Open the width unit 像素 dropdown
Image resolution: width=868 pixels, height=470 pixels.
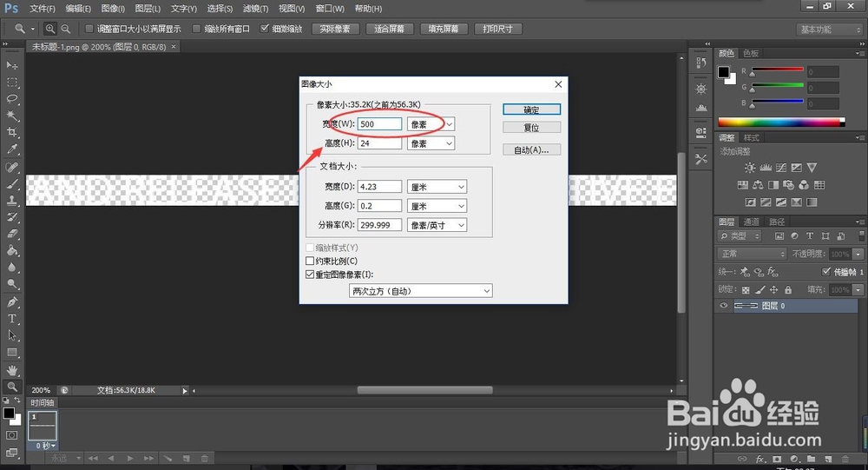coord(431,124)
